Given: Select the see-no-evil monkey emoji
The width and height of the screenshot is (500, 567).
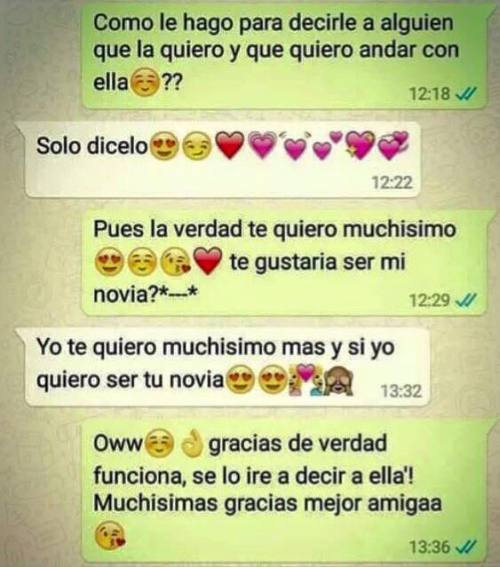Looking at the screenshot, I should [x=337, y=380].
